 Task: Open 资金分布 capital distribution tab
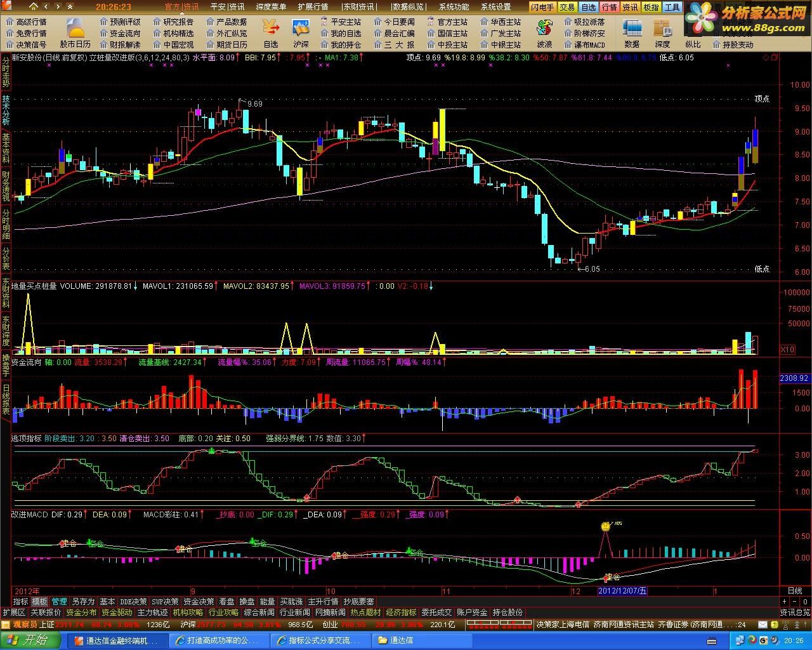pos(81,613)
